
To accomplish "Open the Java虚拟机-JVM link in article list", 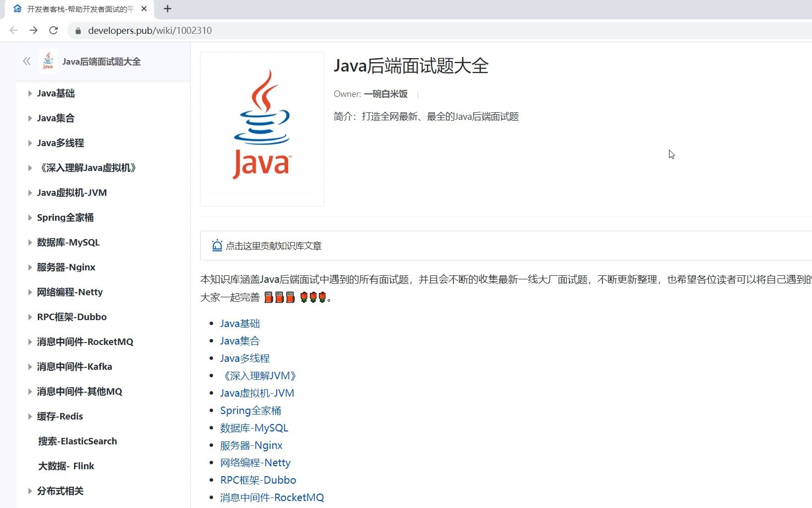I will tap(257, 393).
